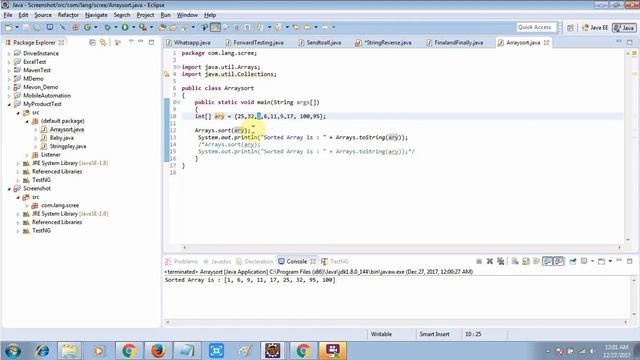Click the Run Last Tool icon with red toolbox
The image size is (640, 360).
pos(142,27)
